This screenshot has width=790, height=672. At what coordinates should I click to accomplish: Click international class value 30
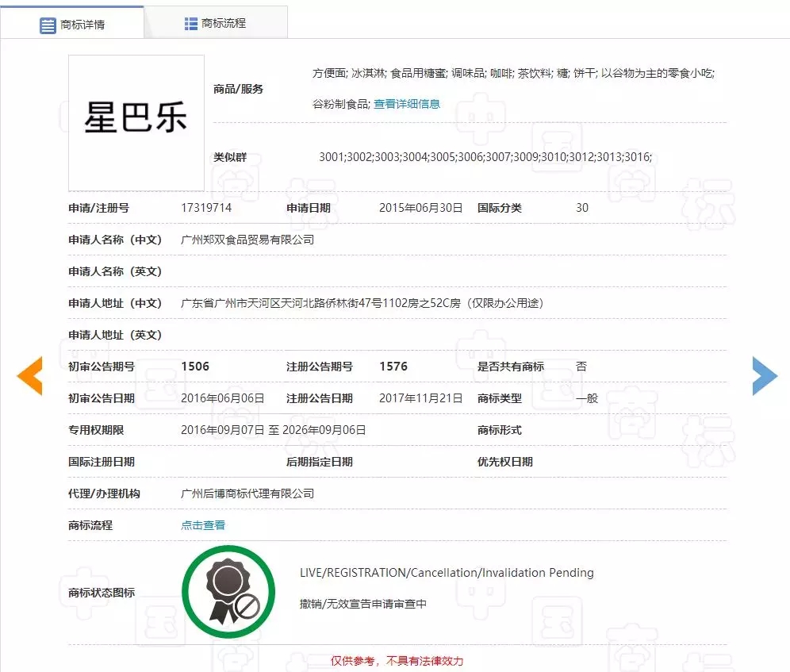[582, 208]
